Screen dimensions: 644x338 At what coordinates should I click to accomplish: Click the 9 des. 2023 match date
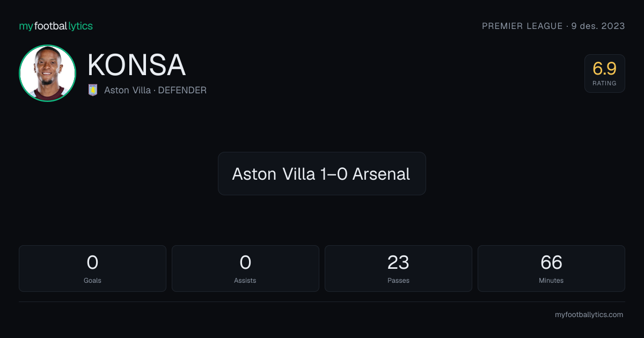tap(598, 26)
